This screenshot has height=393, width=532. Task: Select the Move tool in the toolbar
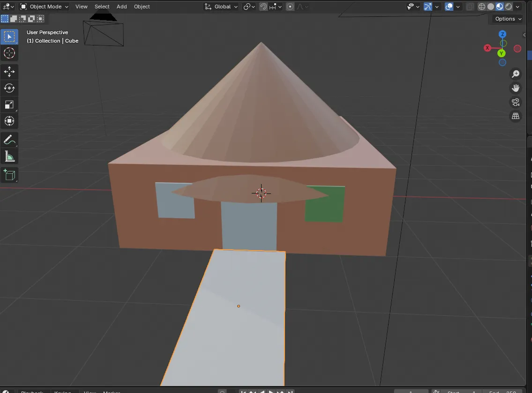coord(9,72)
